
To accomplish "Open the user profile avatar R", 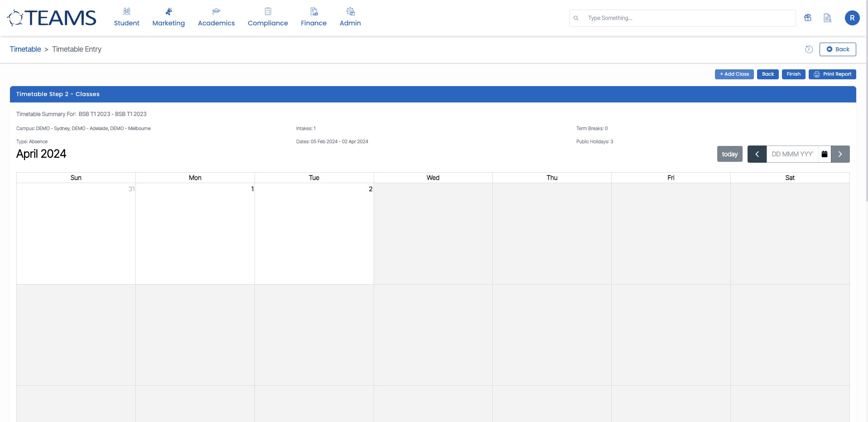I will point(852,18).
